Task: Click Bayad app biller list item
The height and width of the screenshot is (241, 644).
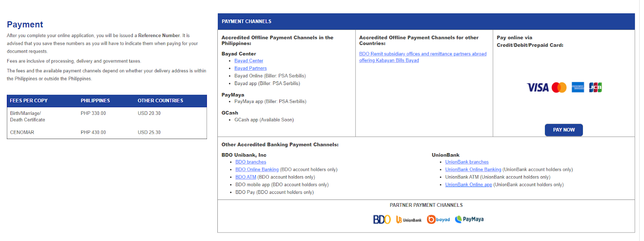Action: pyautogui.click(x=267, y=83)
